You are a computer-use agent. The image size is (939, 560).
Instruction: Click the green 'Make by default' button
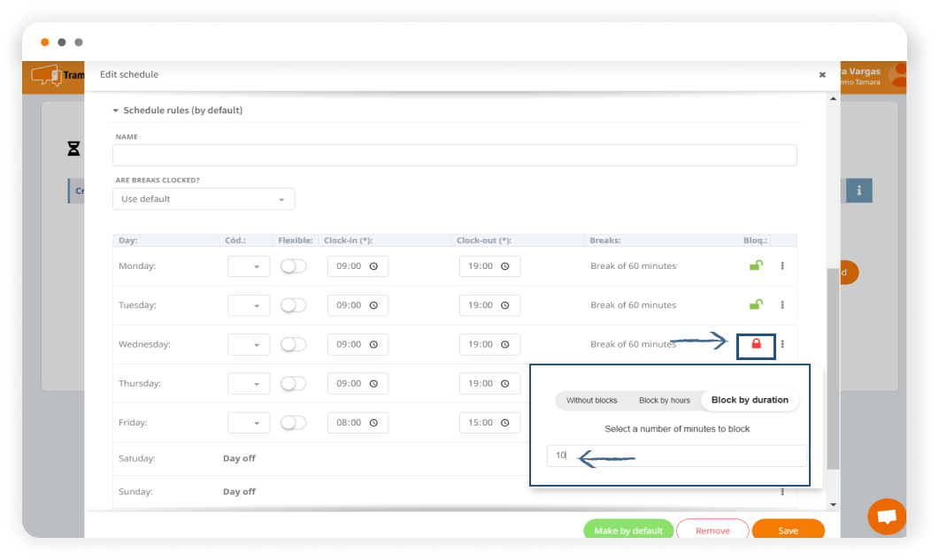(628, 530)
